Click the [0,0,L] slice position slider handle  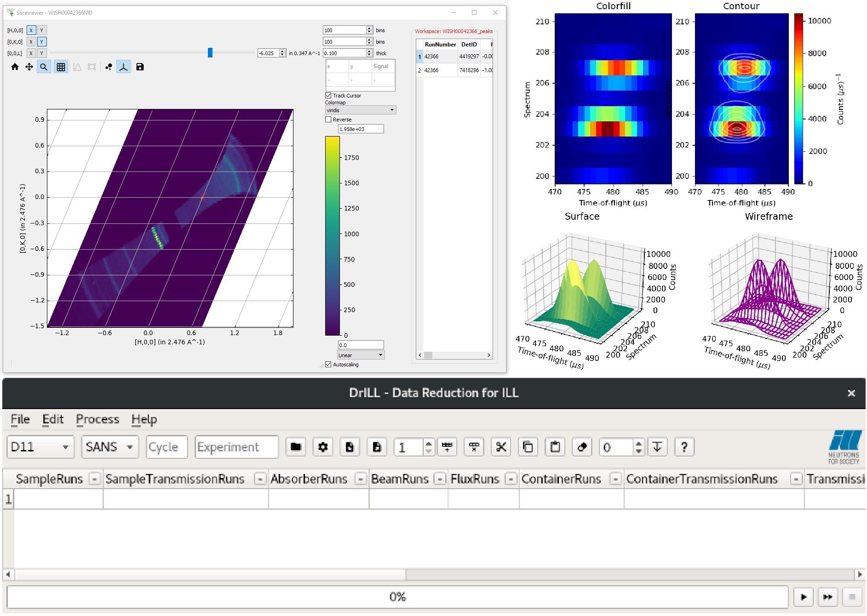pos(210,53)
